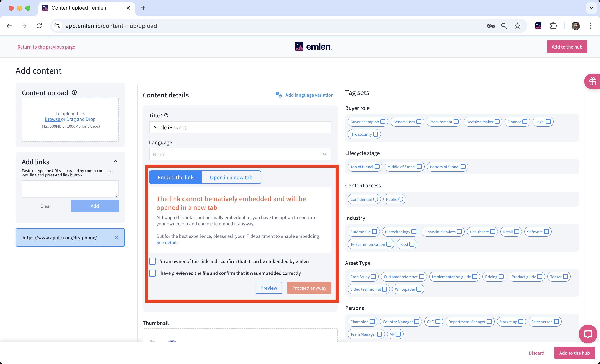Check the previewed file confirmation checkbox

pos(152,273)
